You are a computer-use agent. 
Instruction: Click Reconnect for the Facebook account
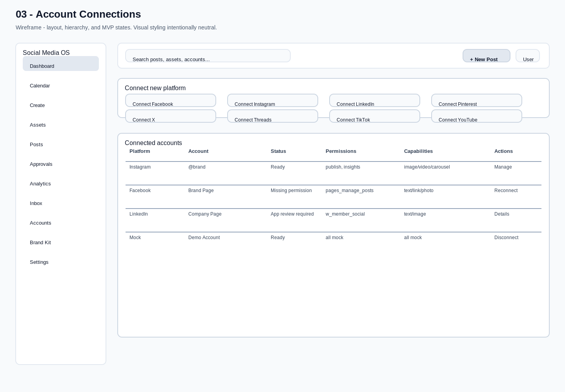pos(506,191)
